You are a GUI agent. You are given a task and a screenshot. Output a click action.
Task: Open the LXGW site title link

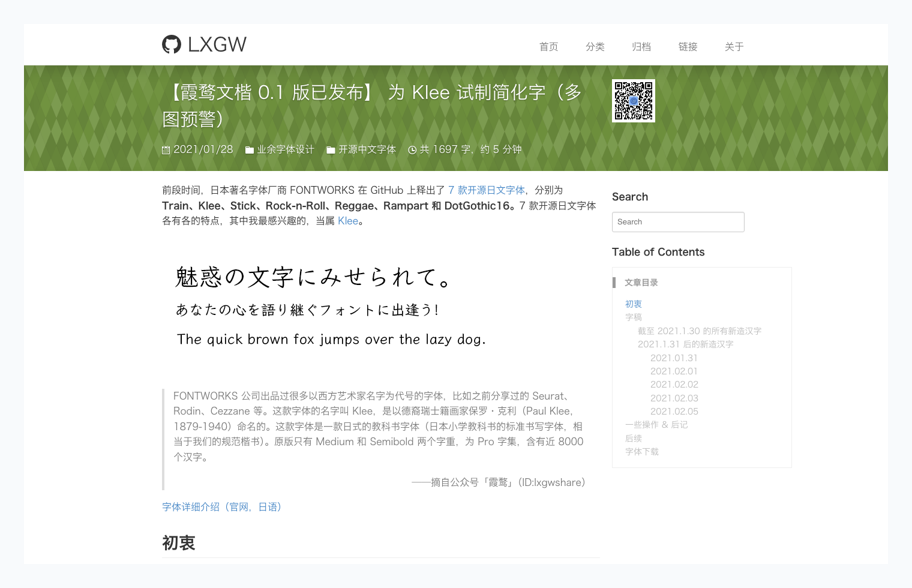coord(217,44)
